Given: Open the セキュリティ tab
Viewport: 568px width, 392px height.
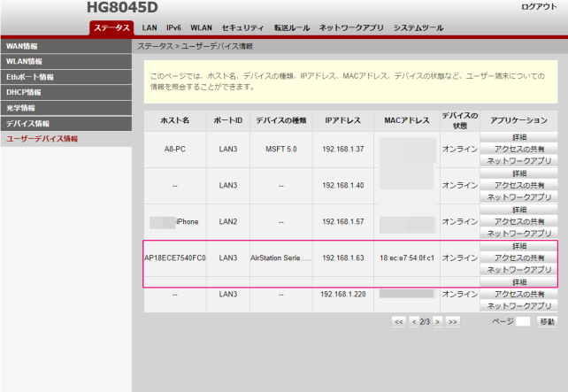Looking at the screenshot, I should (x=242, y=28).
